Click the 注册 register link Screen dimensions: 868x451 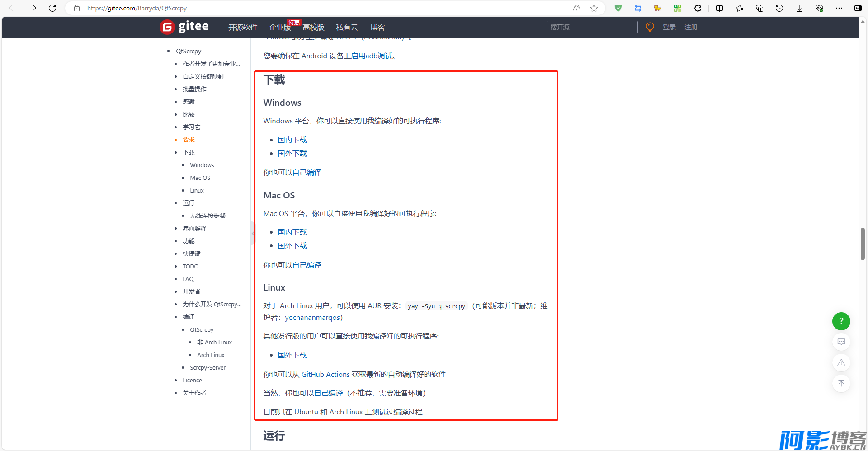coord(691,27)
